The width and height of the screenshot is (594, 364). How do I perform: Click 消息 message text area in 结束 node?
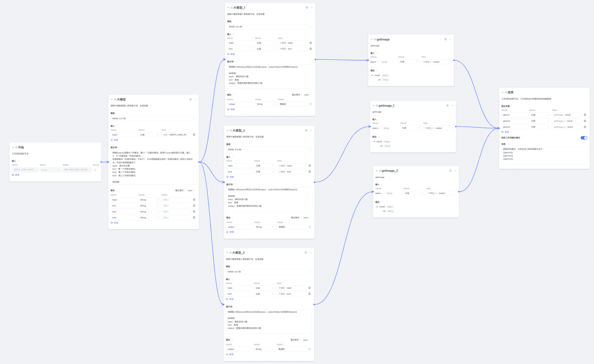(x=544, y=156)
